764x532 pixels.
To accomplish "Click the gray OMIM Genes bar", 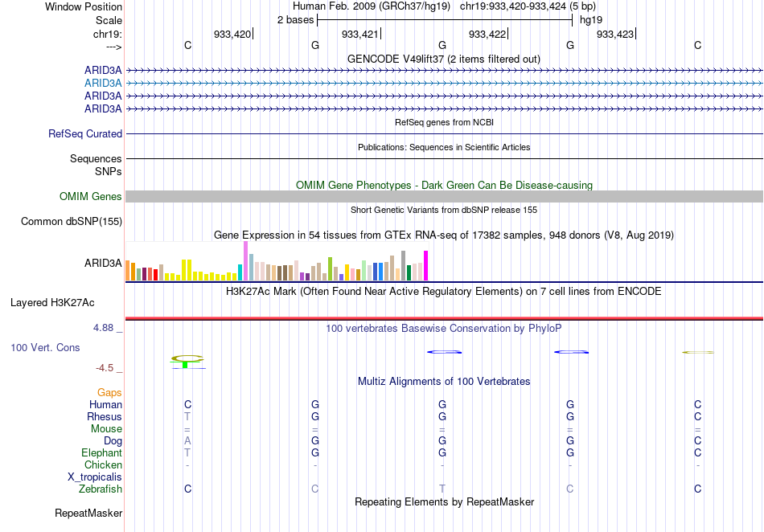I will 444,197.
